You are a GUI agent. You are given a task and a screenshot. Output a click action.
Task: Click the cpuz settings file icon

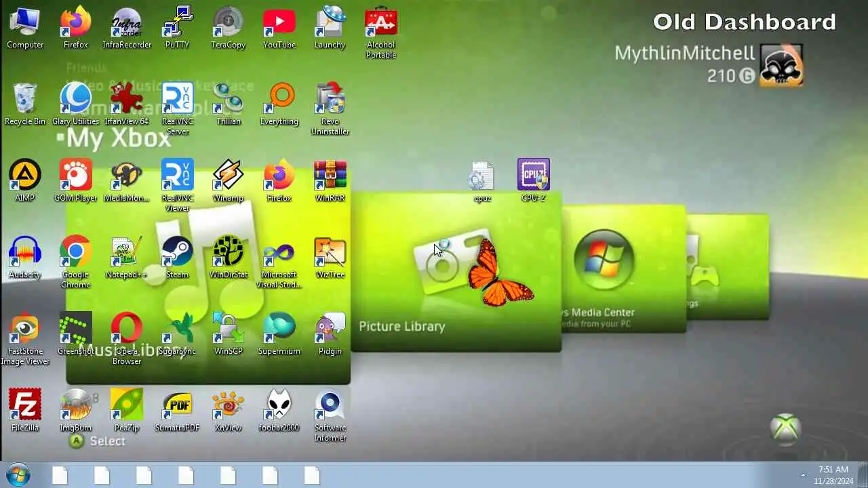482,182
